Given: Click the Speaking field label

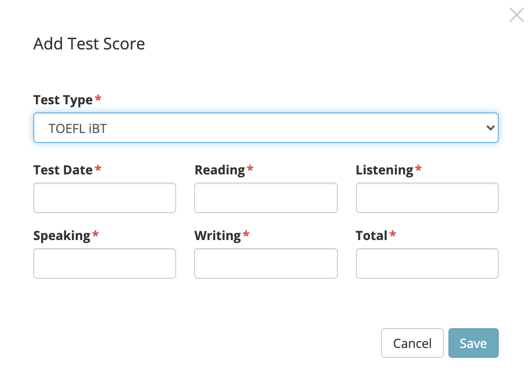Looking at the screenshot, I should [62, 236].
